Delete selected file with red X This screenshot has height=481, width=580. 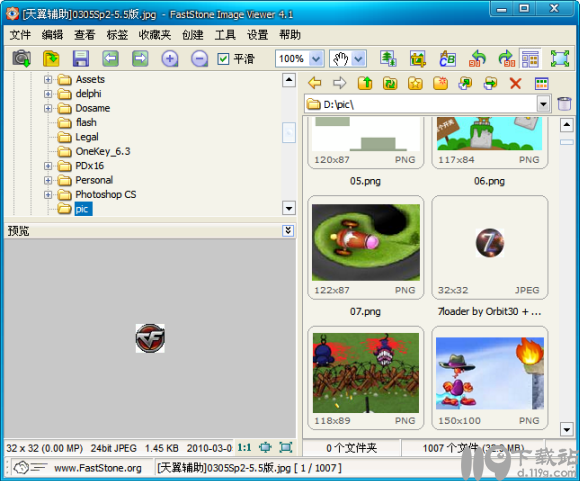coord(515,83)
